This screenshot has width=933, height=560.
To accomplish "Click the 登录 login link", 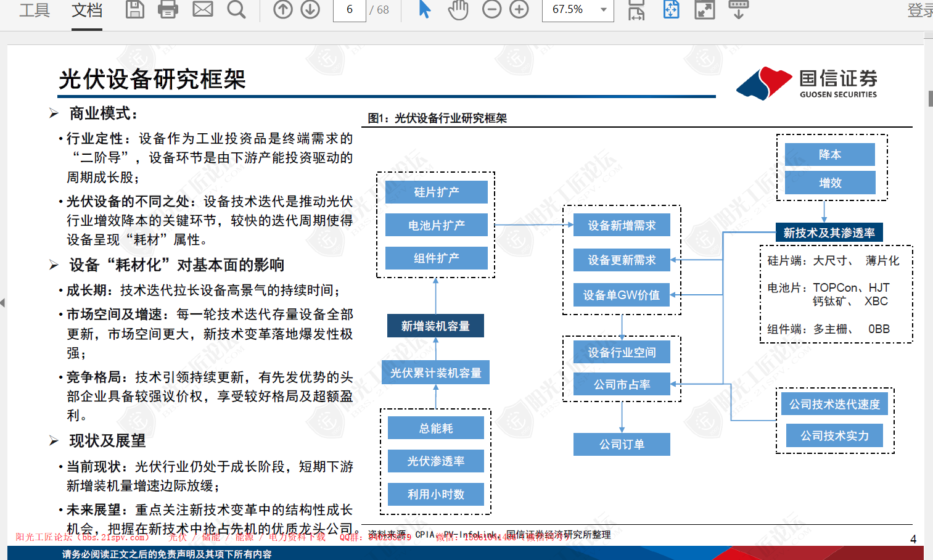I will [920, 10].
